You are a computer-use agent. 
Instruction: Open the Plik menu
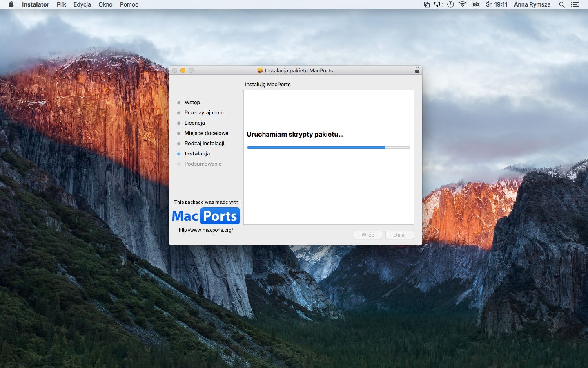(61, 4)
